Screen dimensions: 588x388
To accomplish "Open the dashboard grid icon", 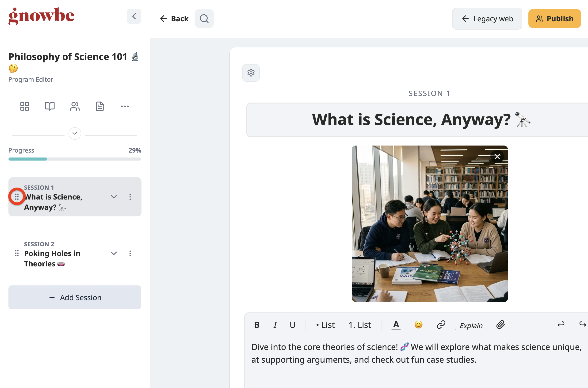I will tap(25, 106).
